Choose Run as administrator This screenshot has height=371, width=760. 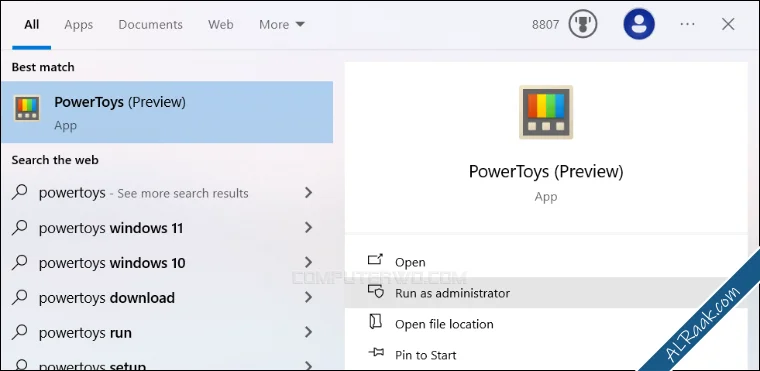pos(546,293)
